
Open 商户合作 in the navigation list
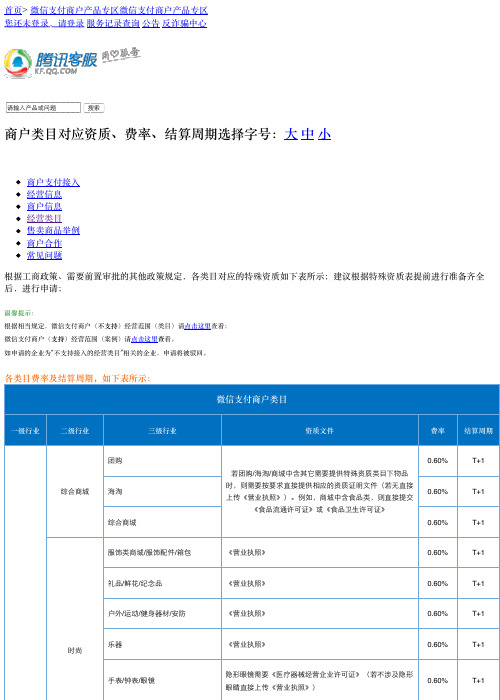coord(44,243)
